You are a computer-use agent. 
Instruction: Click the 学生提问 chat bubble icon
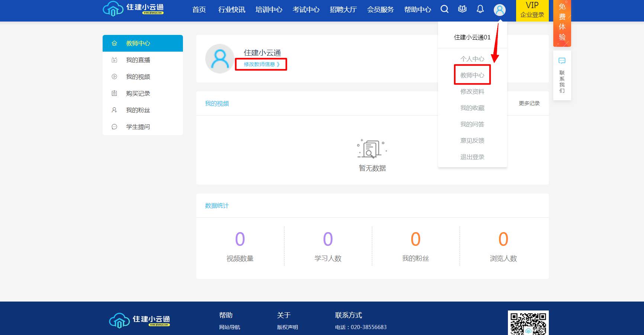point(115,127)
